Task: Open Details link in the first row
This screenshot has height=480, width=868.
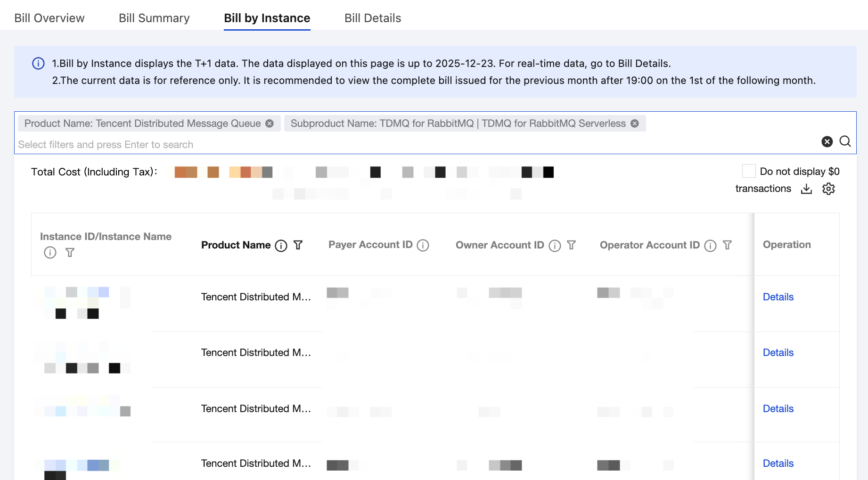Action: (778, 297)
